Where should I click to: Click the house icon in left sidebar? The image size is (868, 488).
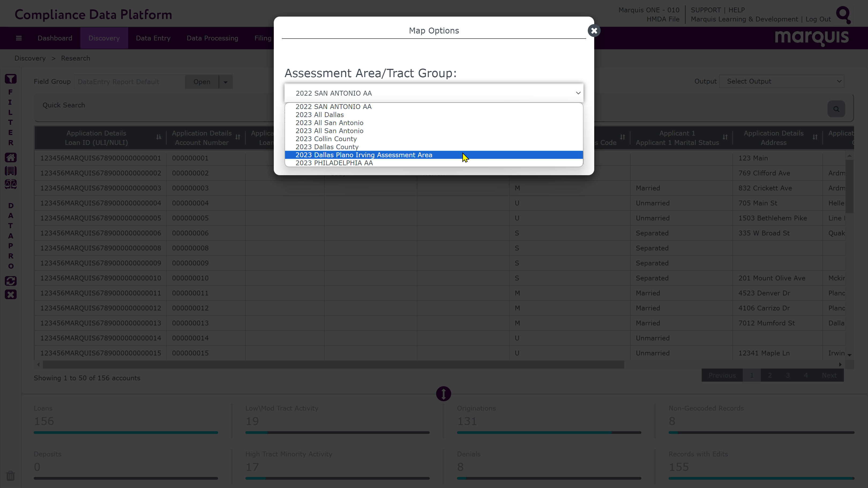(x=10, y=157)
